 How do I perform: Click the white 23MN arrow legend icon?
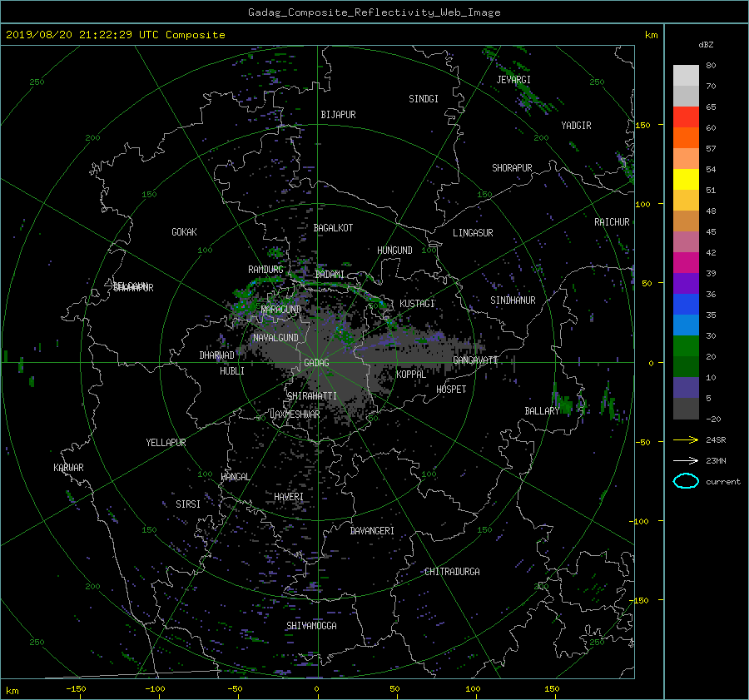pos(686,460)
